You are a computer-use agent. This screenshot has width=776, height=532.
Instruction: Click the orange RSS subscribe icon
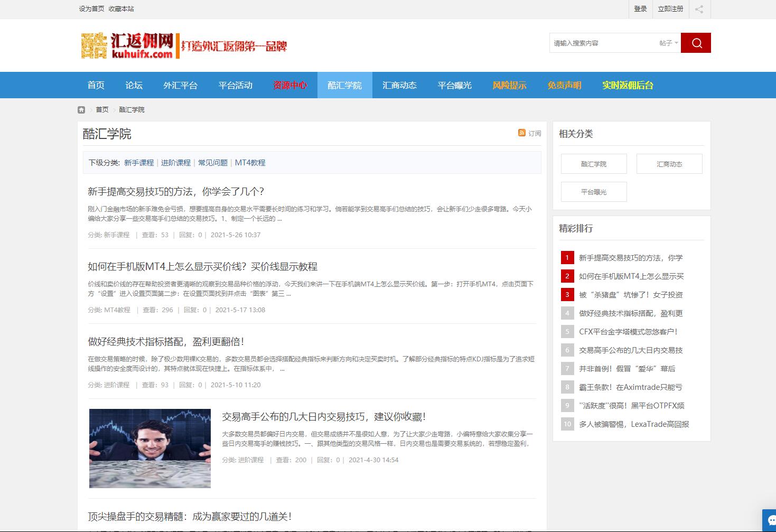pos(522,133)
